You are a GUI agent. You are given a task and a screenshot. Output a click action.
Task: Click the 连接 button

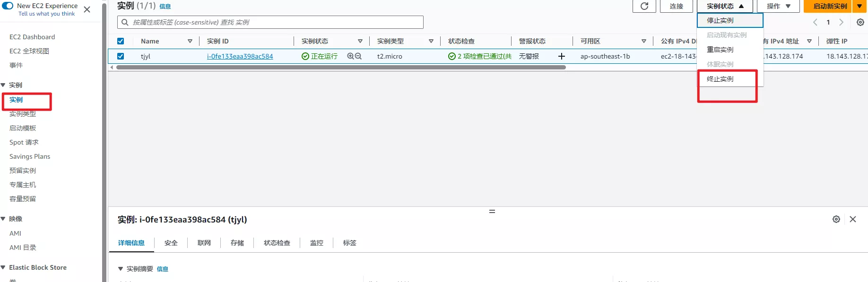[677, 6]
